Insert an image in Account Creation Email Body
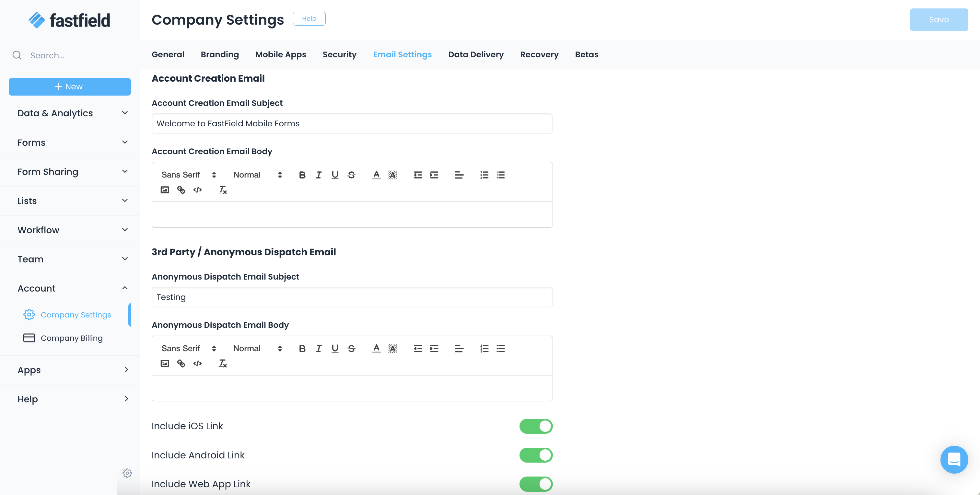Screen dimensions: 980x495 tap(164, 190)
